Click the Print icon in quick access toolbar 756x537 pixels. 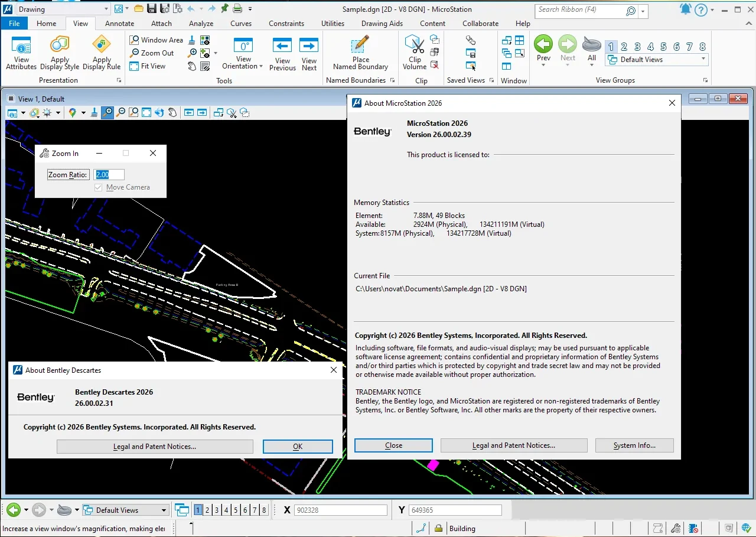point(237,9)
